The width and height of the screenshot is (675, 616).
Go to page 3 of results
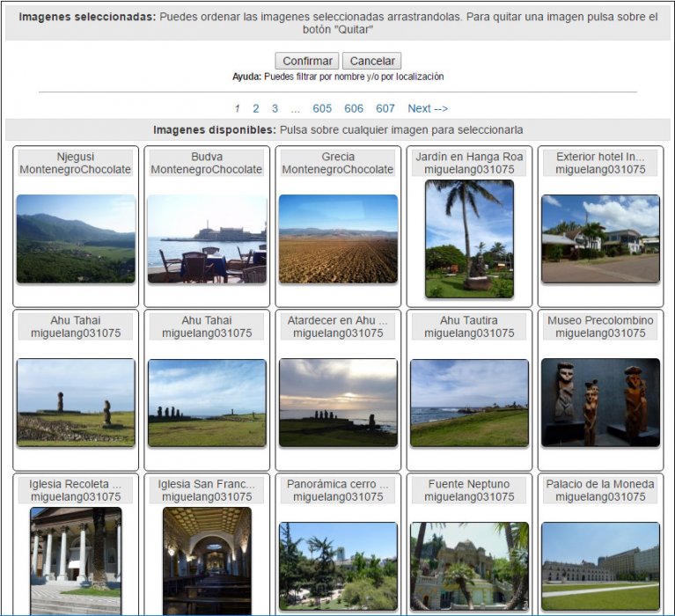[275, 108]
